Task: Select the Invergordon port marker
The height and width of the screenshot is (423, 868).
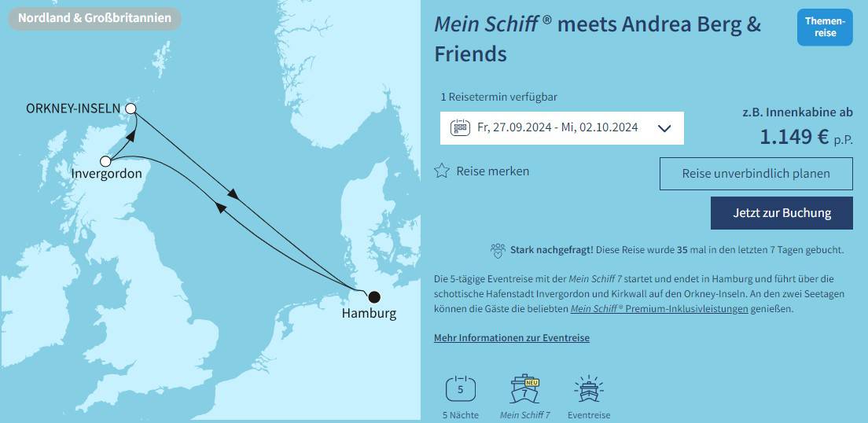Action: click(x=105, y=161)
